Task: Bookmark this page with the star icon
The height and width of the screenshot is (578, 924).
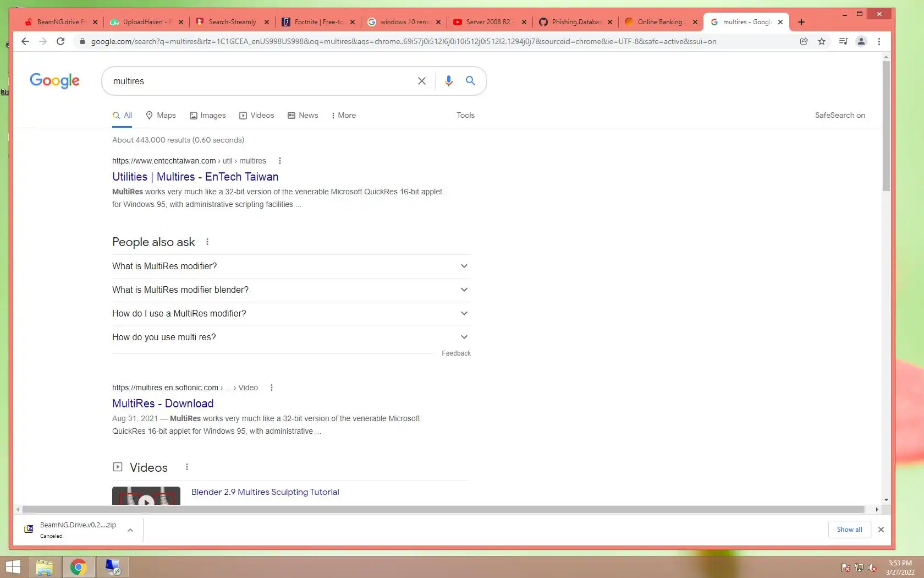Action: [x=822, y=41]
